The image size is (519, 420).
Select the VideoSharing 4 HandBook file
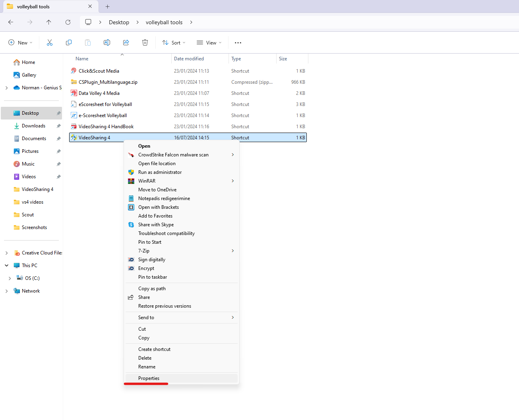pyautogui.click(x=188, y=127)
